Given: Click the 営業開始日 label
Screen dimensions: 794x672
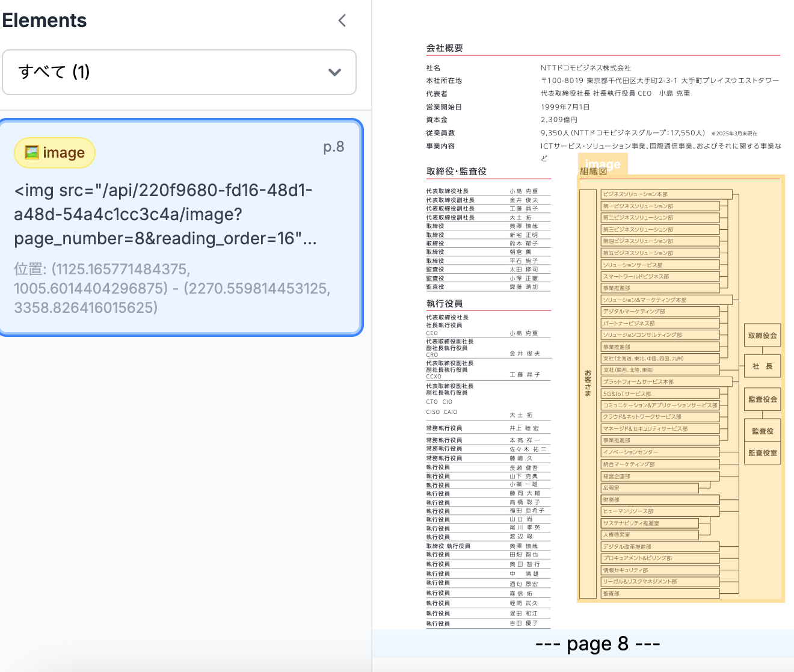Looking at the screenshot, I should point(444,107).
